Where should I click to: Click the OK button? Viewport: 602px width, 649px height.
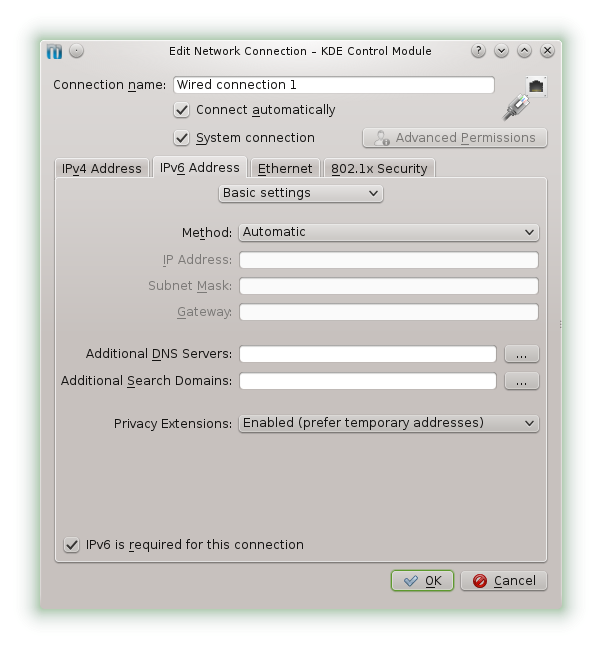pyautogui.click(x=422, y=581)
